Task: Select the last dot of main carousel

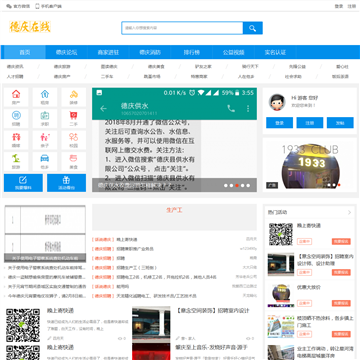Action: pos(248,185)
